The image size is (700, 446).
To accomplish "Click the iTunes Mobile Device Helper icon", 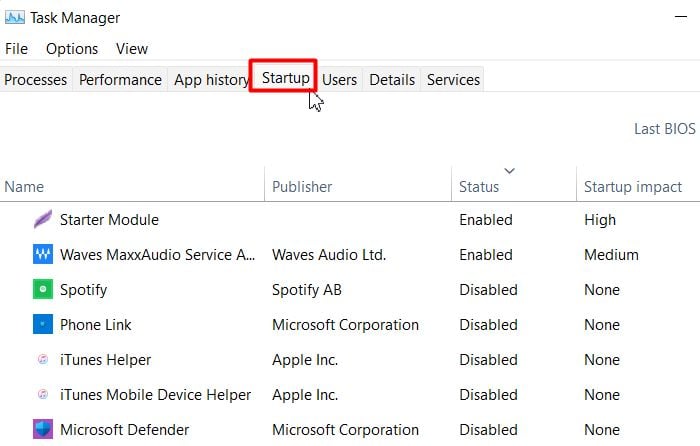I will click(43, 394).
